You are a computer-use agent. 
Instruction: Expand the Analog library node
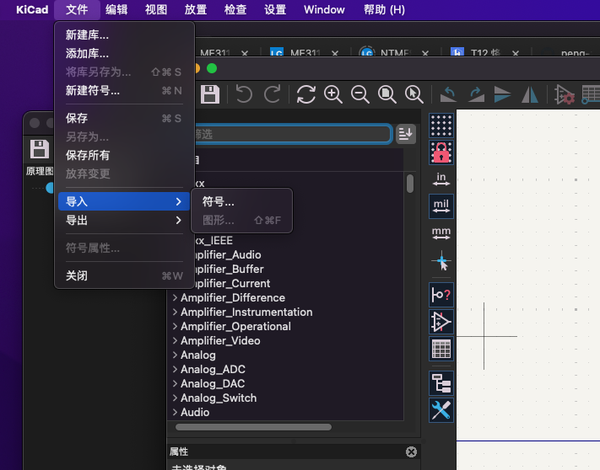coord(175,355)
